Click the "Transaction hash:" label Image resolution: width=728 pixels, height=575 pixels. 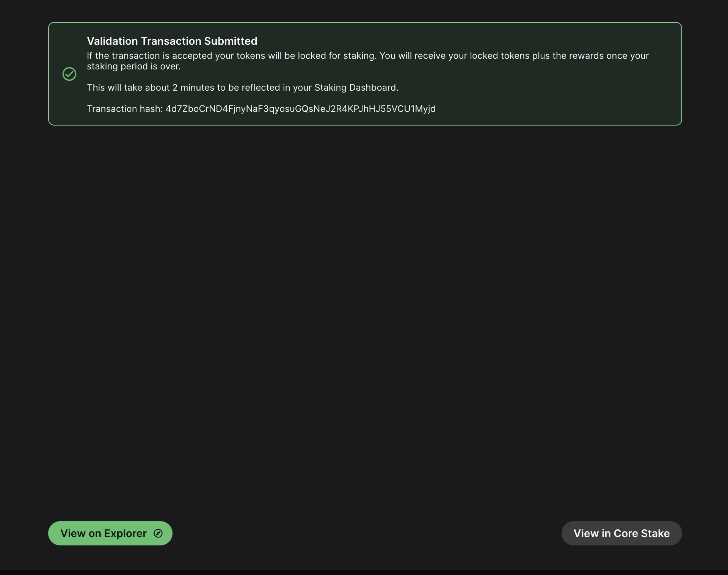coord(125,109)
